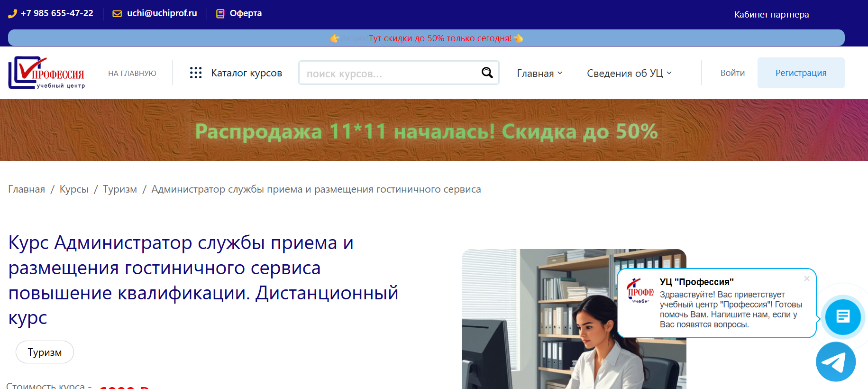
Task: Click the search magnifier icon
Action: tap(487, 73)
